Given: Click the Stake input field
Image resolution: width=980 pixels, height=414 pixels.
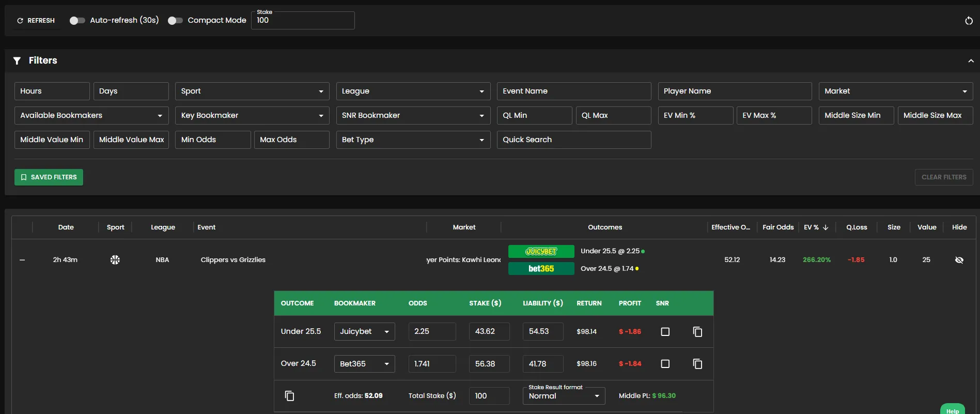Looking at the screenshot, I should point(303,20).
